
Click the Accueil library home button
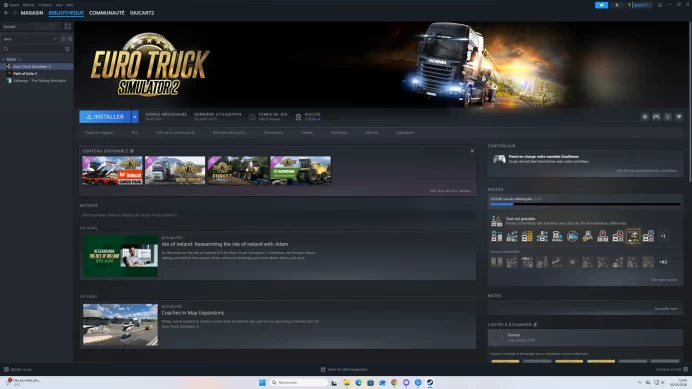click(31, 26)
